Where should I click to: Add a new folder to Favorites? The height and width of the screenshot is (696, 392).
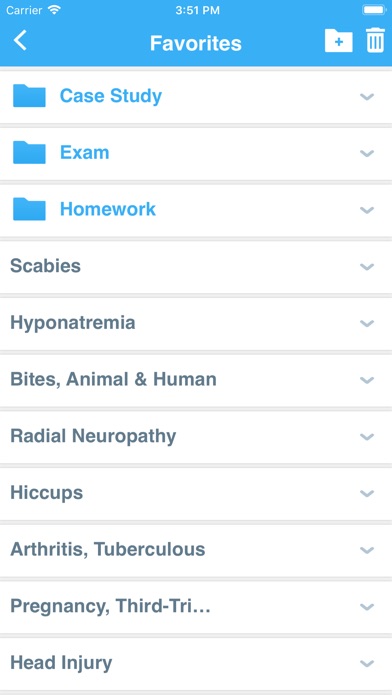[x=339, y=41]
